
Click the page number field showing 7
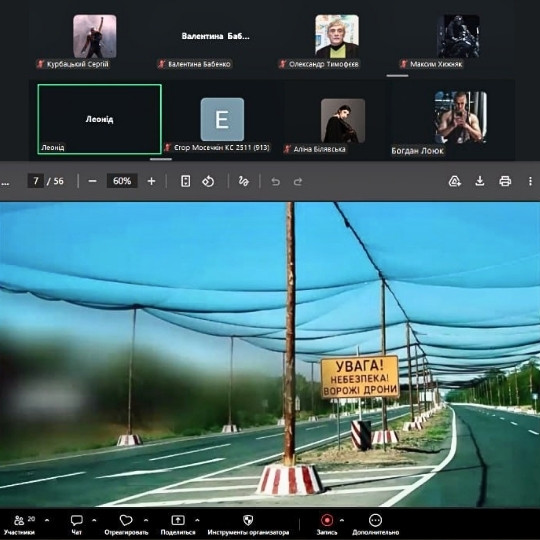36,181
